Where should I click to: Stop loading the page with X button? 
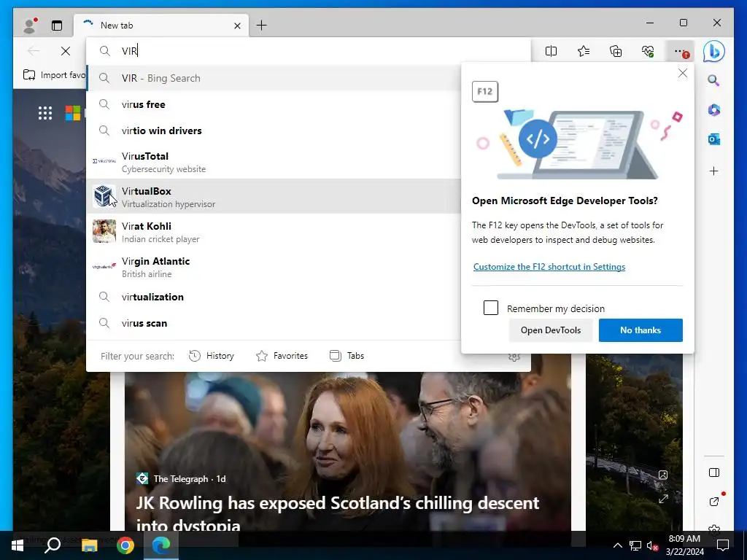(66, 51)
